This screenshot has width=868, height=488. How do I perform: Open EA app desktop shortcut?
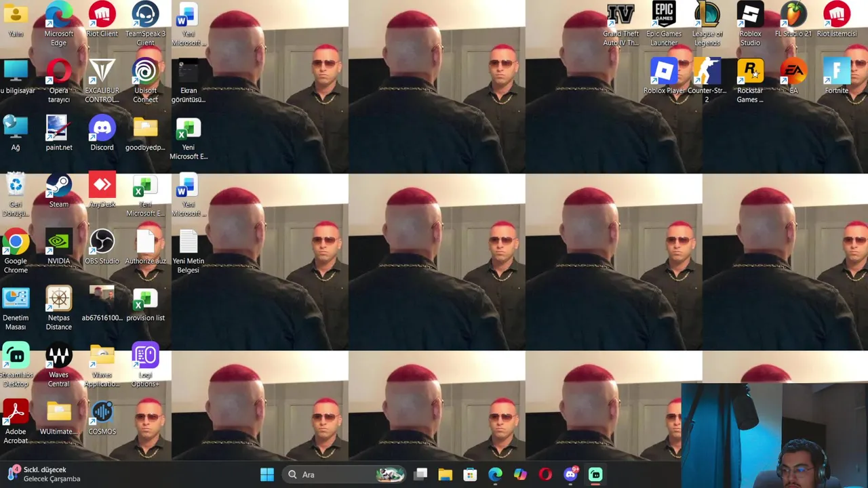click(x=793, y=76)
